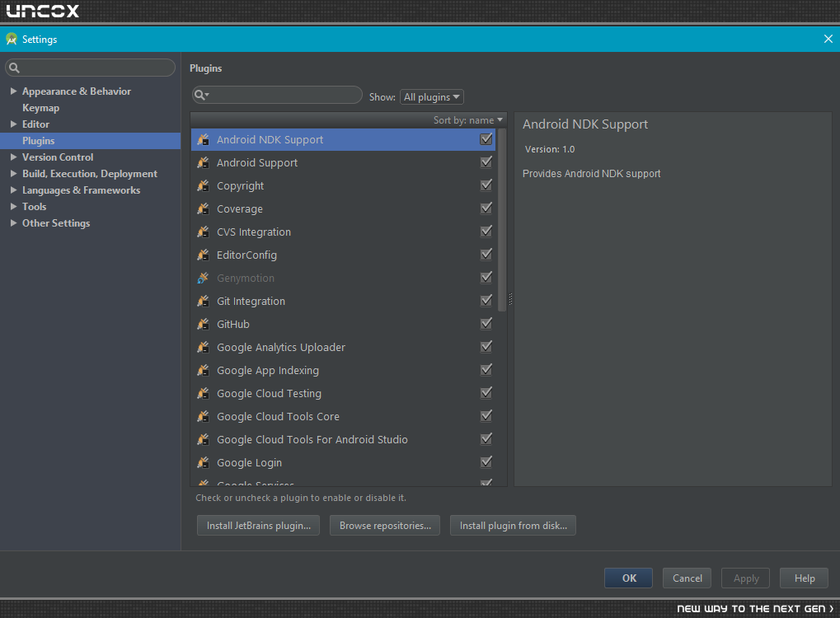Click the CVS Integration plugin icon
Screen dimensions: 840x618
(203, 232)
